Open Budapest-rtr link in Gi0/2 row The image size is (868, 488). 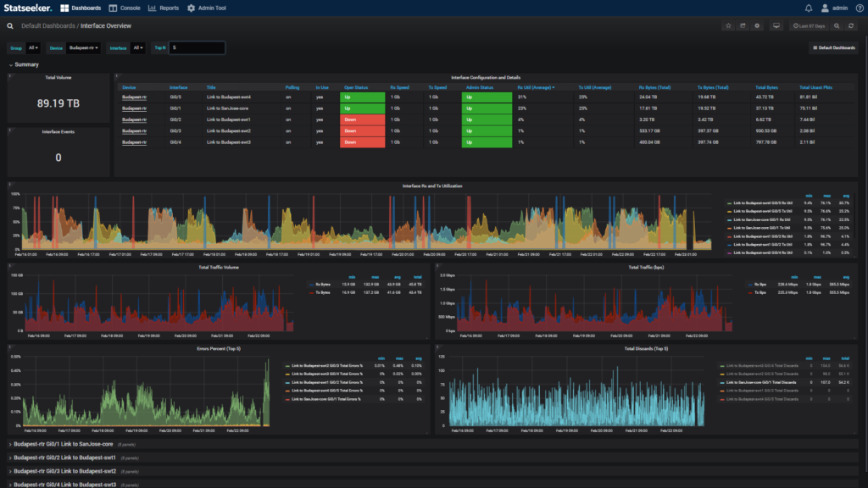click(x=134, y=119)
